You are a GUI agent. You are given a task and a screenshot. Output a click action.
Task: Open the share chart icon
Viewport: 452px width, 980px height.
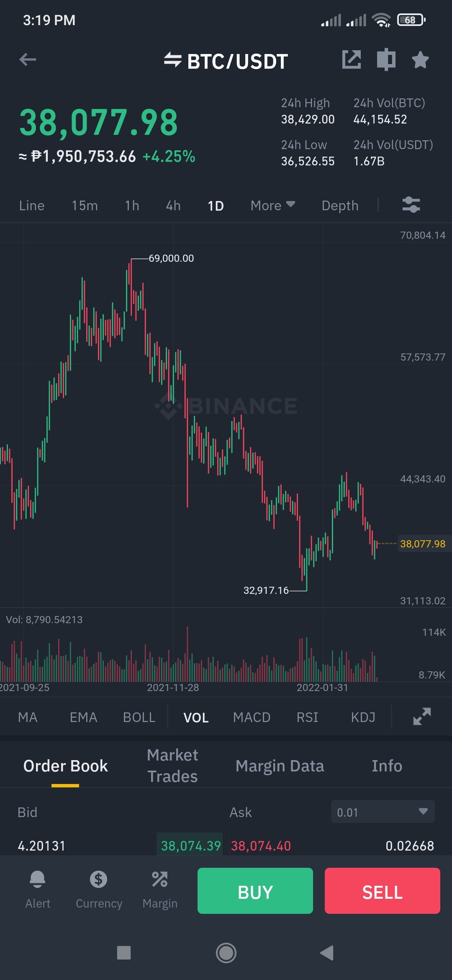pos(352,59)
